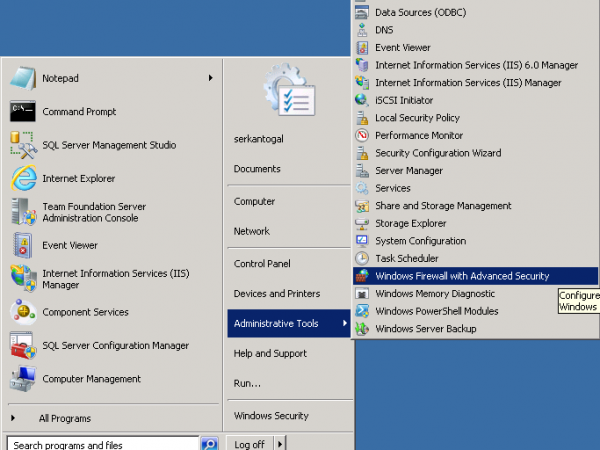Click the pinned Event Viewer icon
Viewport: 600px width, 450px height.
[x=23, y=245]
